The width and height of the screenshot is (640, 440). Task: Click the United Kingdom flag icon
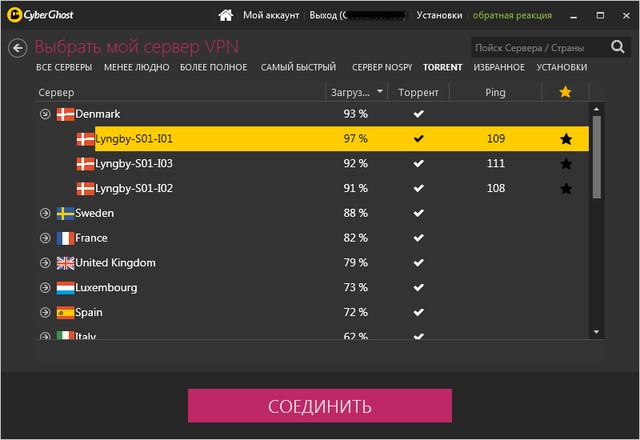(x=66, y=263)
